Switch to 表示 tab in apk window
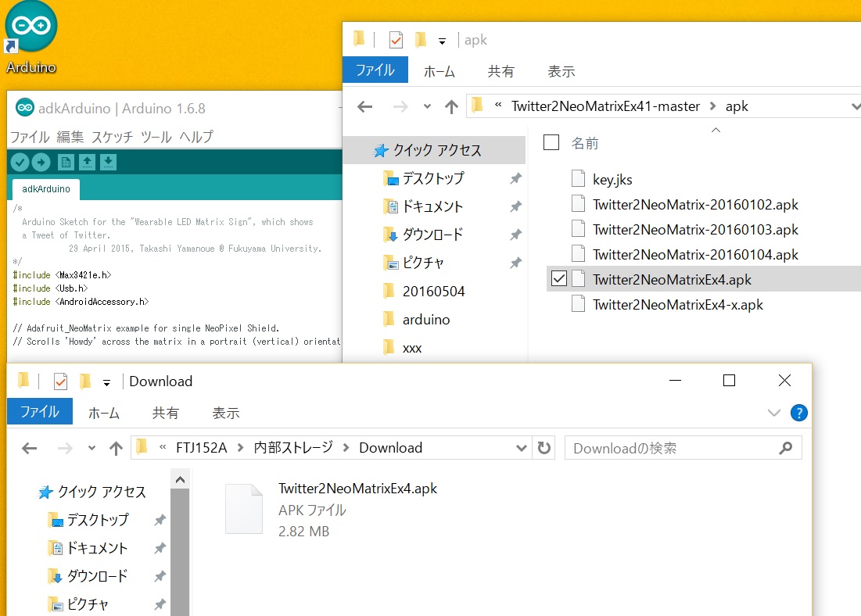Image resolution: width=861 pixels, height=616 pixels. pos(561,71)
